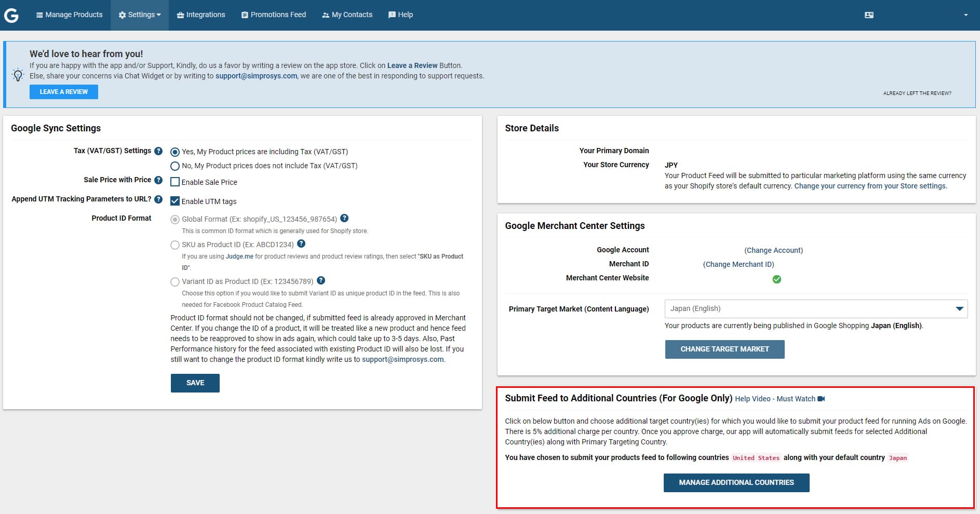The width and height of the screenshot is (980, 514).
Task: Click the 'Store Details' heading
Action: point(532,128)
